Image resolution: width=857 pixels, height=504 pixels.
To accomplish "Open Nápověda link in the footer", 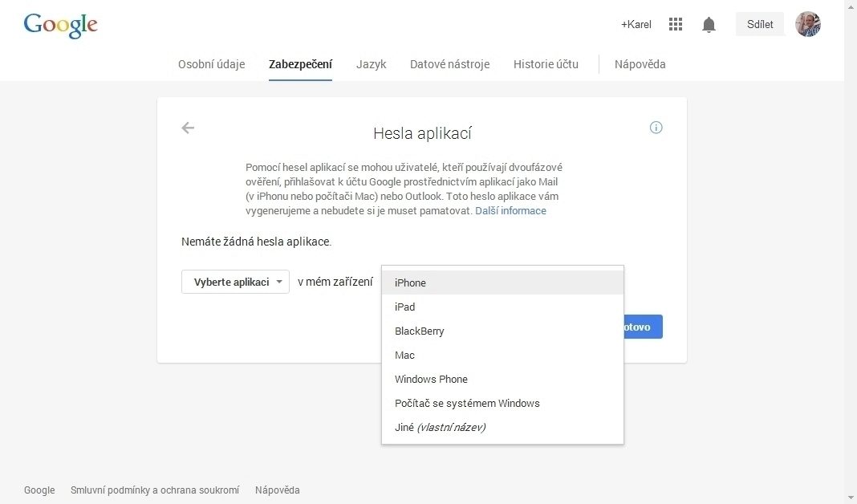I will point(277,490).
